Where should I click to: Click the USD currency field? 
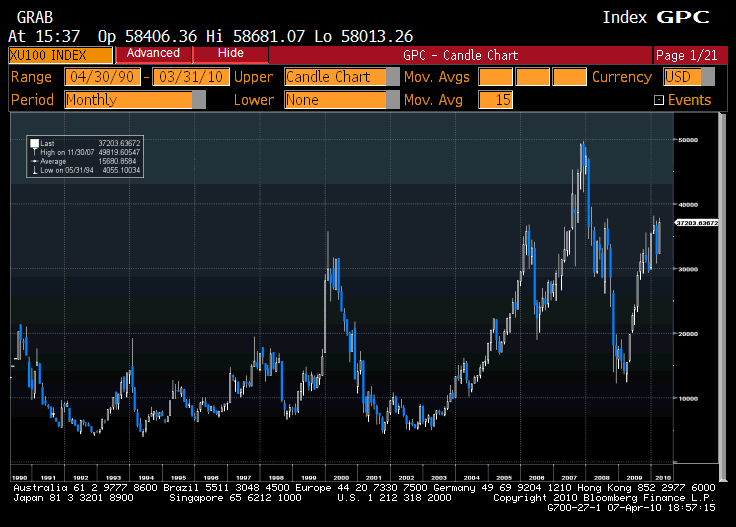682,77
